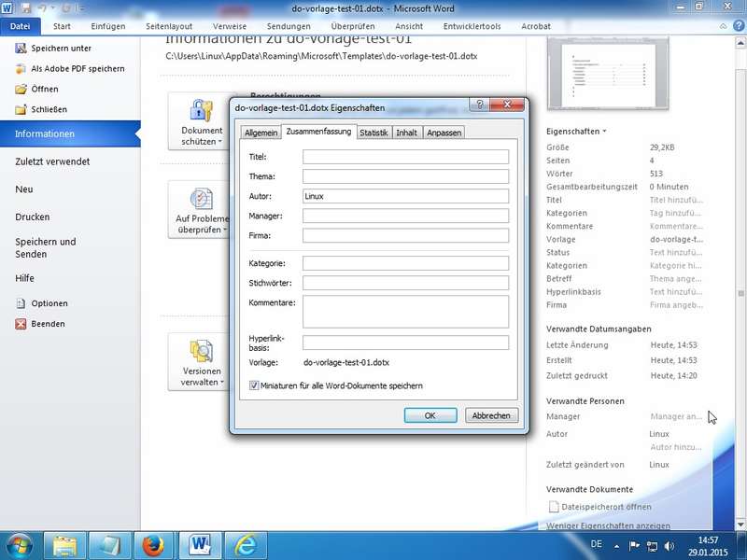Click the Auf Probleme überprüfen icon
This screenshot has width=747, height=560.
pos(202,199)
